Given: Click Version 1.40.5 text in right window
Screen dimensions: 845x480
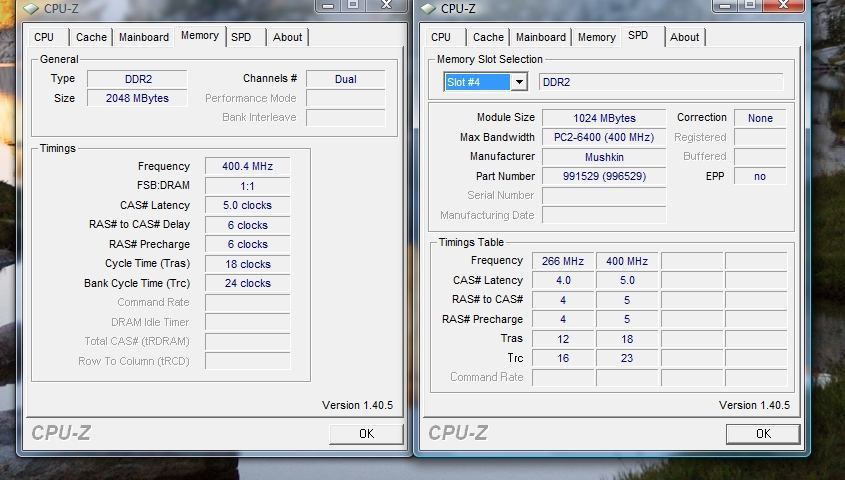Looking at the screenshot, I should (x=754, y=405).
